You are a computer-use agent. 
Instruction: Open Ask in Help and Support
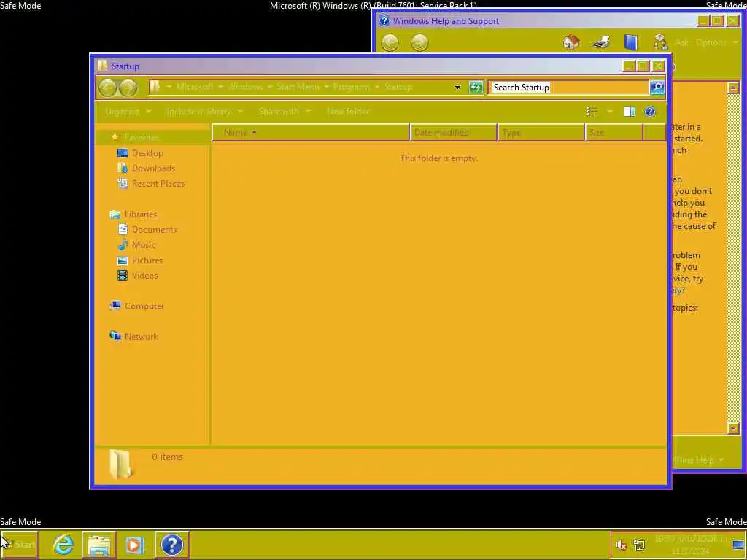click(682, 42)
